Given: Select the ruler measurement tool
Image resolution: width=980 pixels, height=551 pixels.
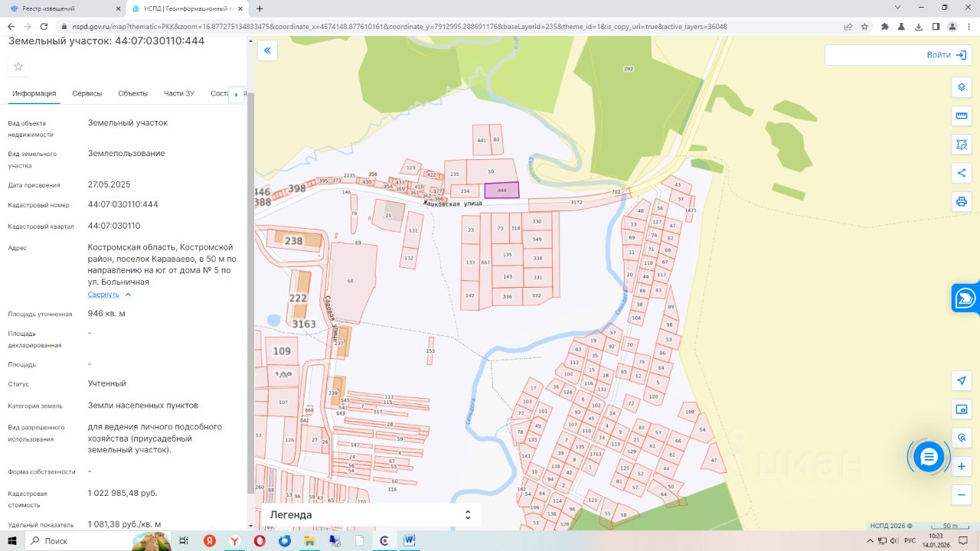Looking at the screenshot, I should [962, 116].
